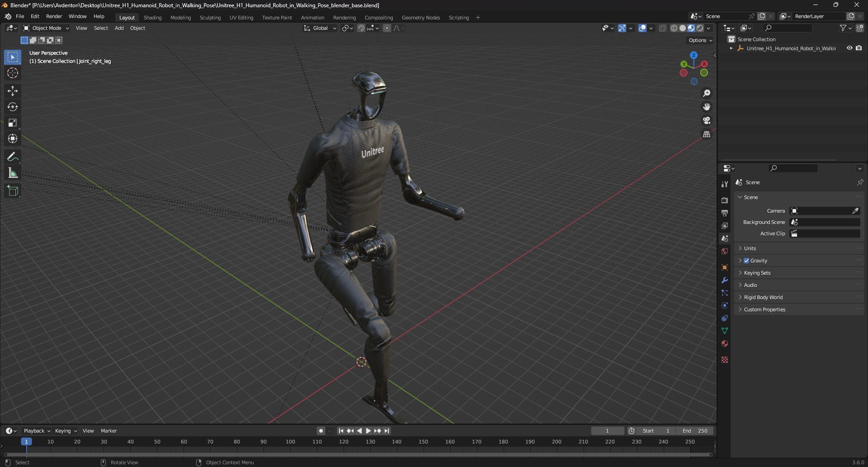Image resolution: width=868 pixels, height=467 pixels.
Task: Jump to the timeline start frame
Action: (341, 431)
